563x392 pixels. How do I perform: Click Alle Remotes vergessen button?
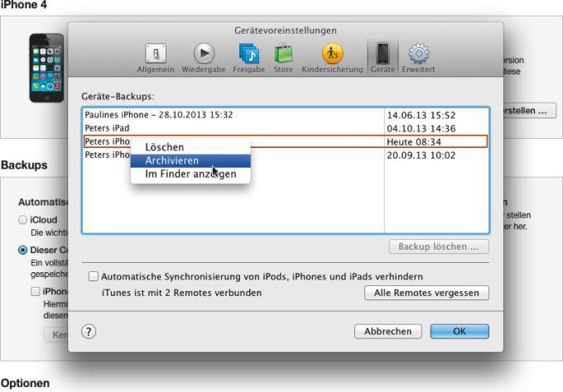(426, 293)
